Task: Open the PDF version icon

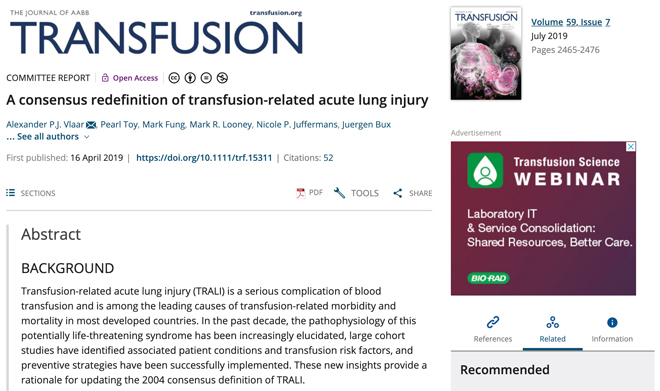Action: pyautogui.click(x=301, y=193)
